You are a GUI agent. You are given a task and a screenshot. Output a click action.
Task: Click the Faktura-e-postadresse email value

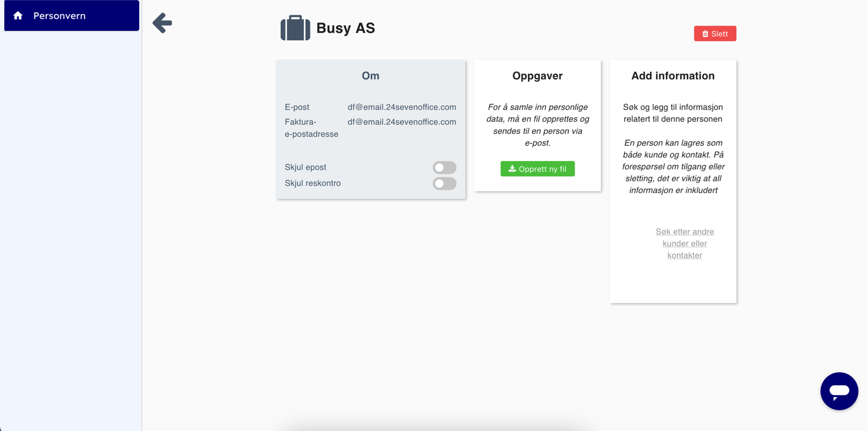click(x=402, y=122)
